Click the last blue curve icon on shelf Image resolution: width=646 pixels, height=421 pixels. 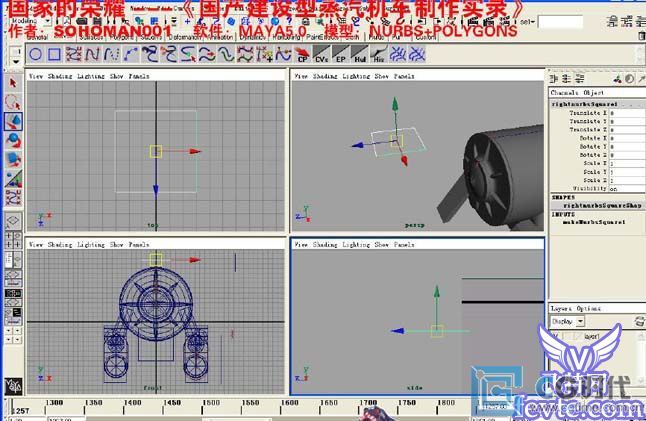coord(417,54)
